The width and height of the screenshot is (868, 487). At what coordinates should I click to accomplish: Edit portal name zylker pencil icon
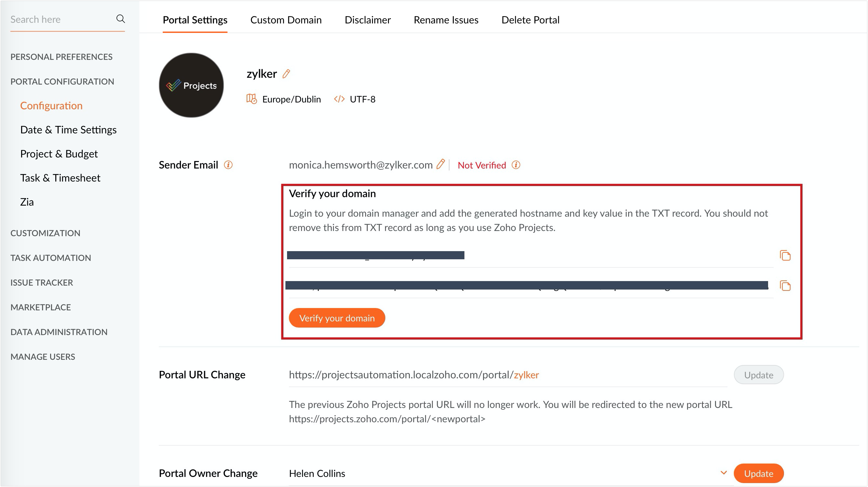(x=286, y=74)
